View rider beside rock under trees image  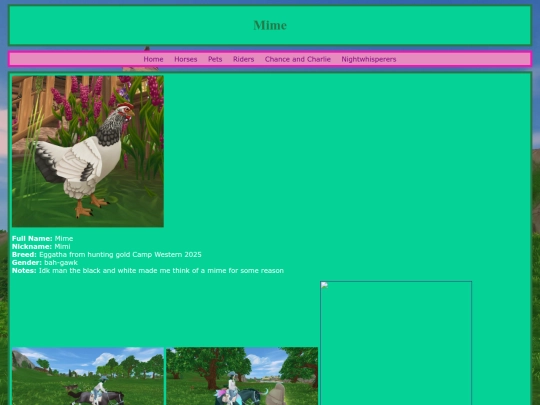pyautogui.click(x=242, y=376)
